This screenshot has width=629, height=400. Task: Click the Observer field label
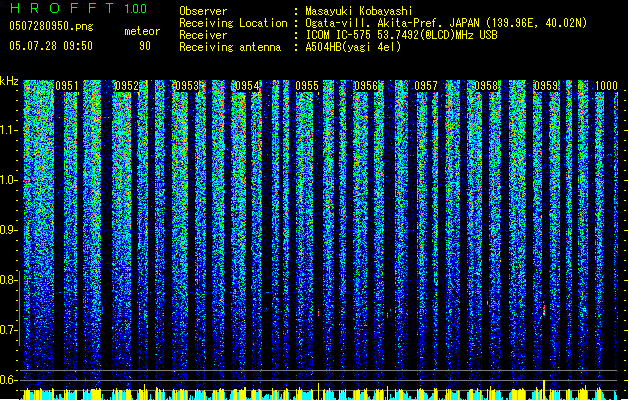coord(203,11)
